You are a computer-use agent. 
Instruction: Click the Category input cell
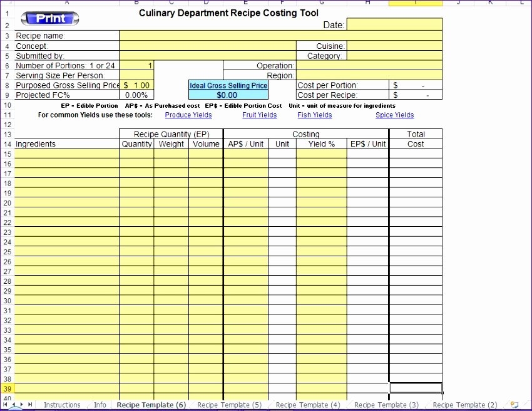(394, 56)
